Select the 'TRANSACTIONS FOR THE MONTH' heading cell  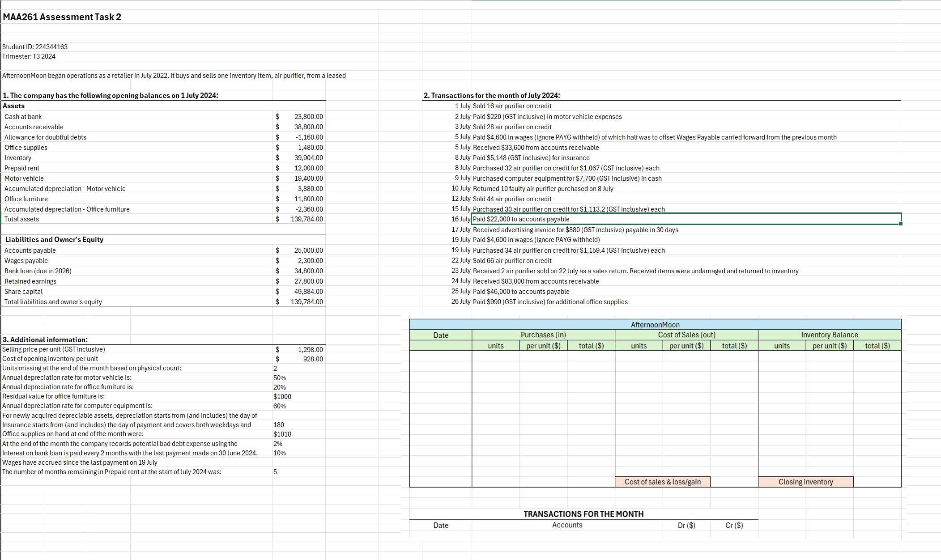coord(583,514)
